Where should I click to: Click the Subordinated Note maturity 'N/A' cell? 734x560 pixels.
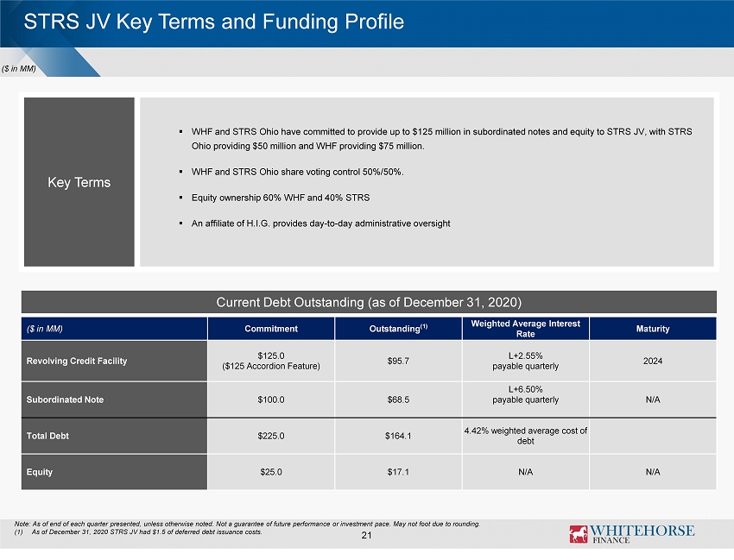653,400
